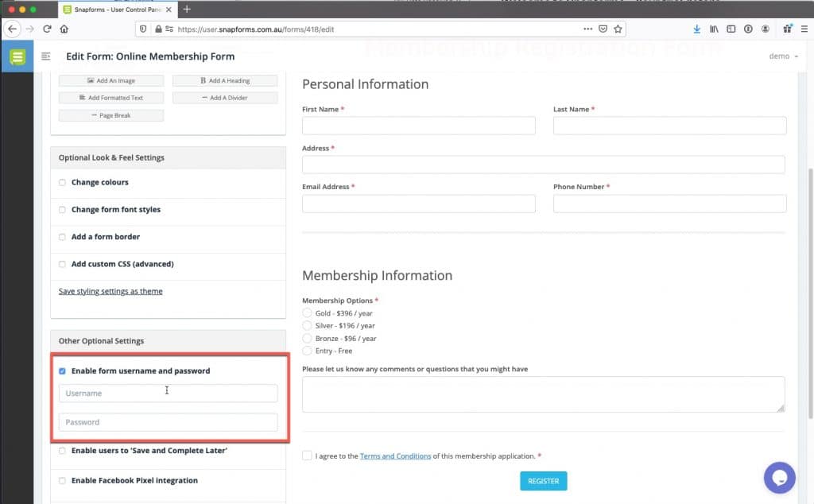The image size is (814, 504).
Task: Click the hamburger icon beside Edit Form title
Action: pos(45,56)
